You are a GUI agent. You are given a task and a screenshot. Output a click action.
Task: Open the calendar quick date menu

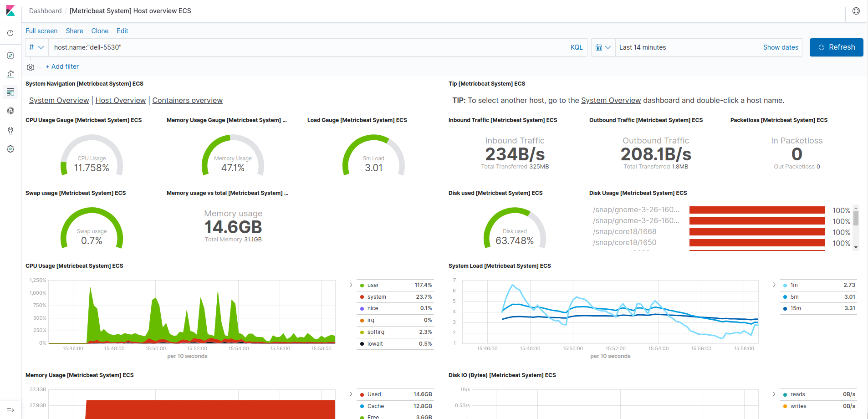[603, 47]
